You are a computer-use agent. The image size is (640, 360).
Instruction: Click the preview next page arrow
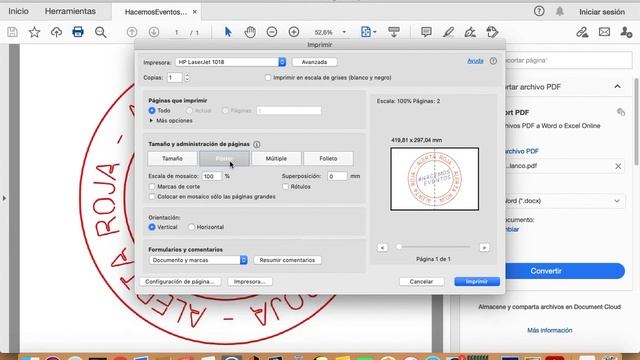click(x=484, y=248)
